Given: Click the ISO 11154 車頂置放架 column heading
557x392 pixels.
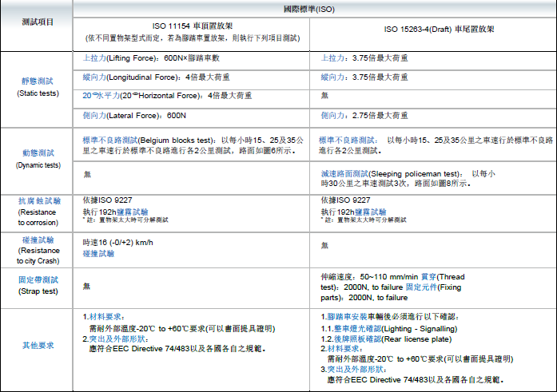Looking at the screenshot, I should coord(196,26).
